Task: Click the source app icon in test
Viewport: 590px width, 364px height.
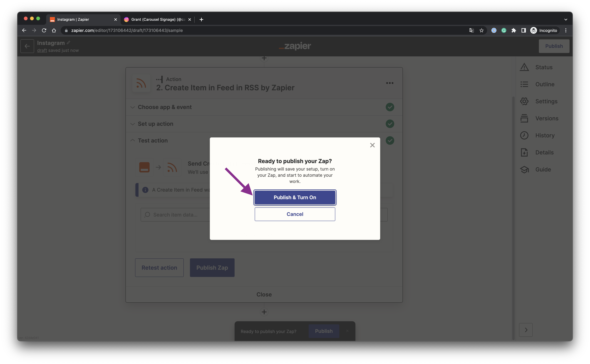Action: click(x=144, y=167)
